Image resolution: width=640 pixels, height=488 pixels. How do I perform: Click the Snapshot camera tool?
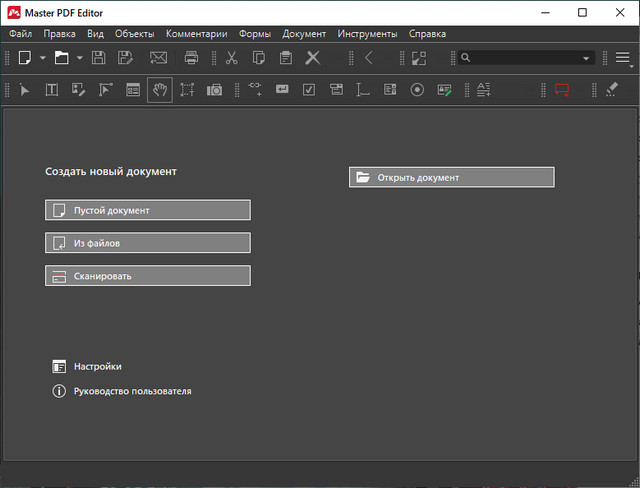coord(215,90)
